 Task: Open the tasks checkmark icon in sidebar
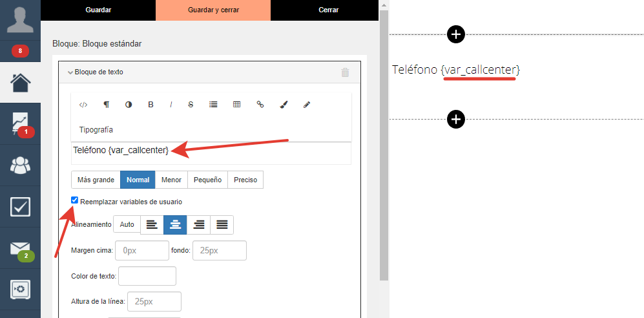point(20,207)
